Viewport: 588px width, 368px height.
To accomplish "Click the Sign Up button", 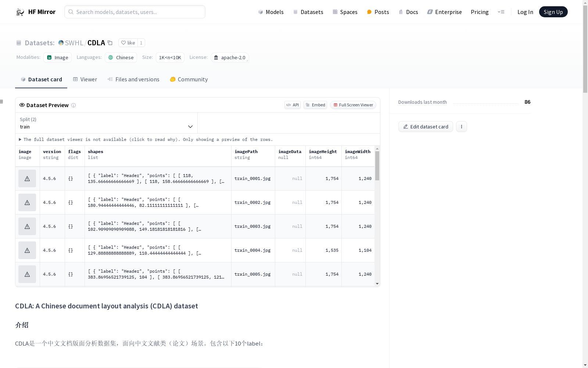I will [553, 12].
